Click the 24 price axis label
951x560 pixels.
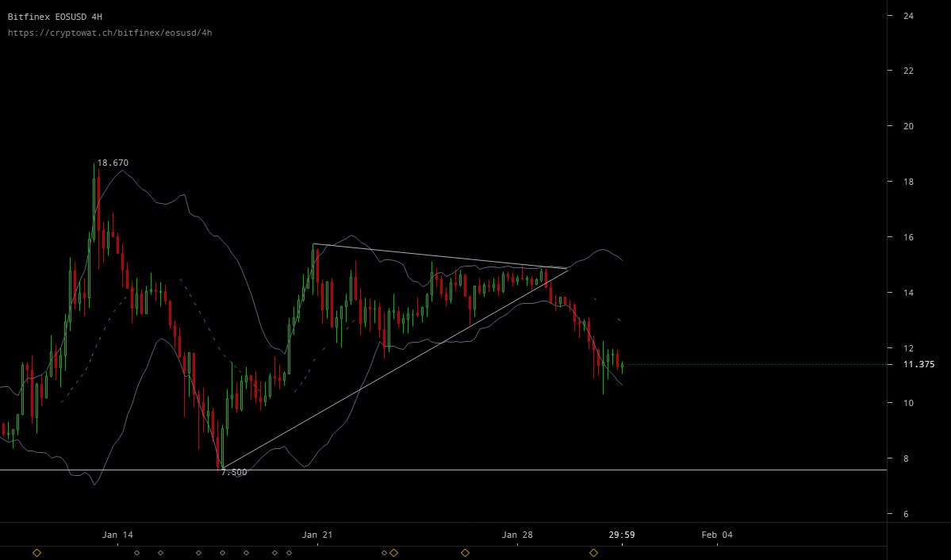[908, 16]
